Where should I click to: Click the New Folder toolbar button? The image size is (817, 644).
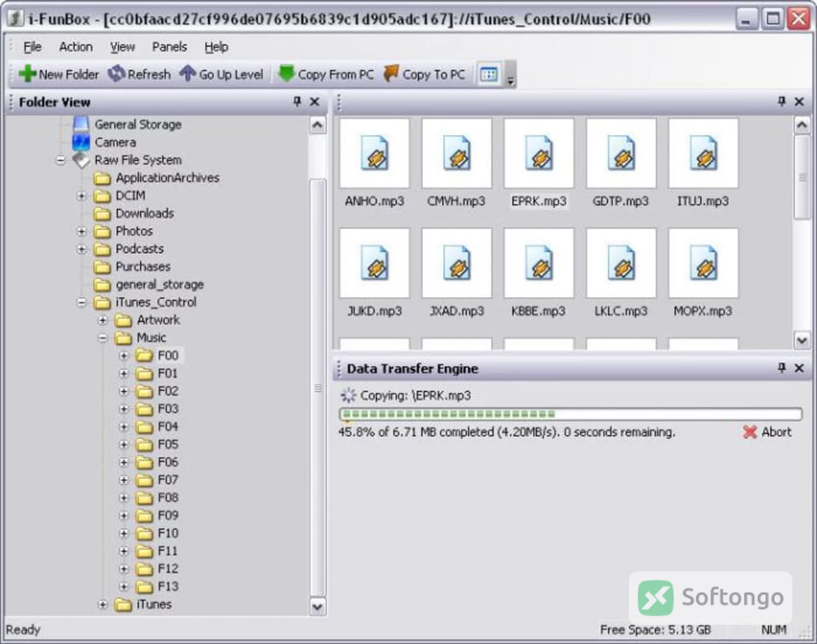59,74
